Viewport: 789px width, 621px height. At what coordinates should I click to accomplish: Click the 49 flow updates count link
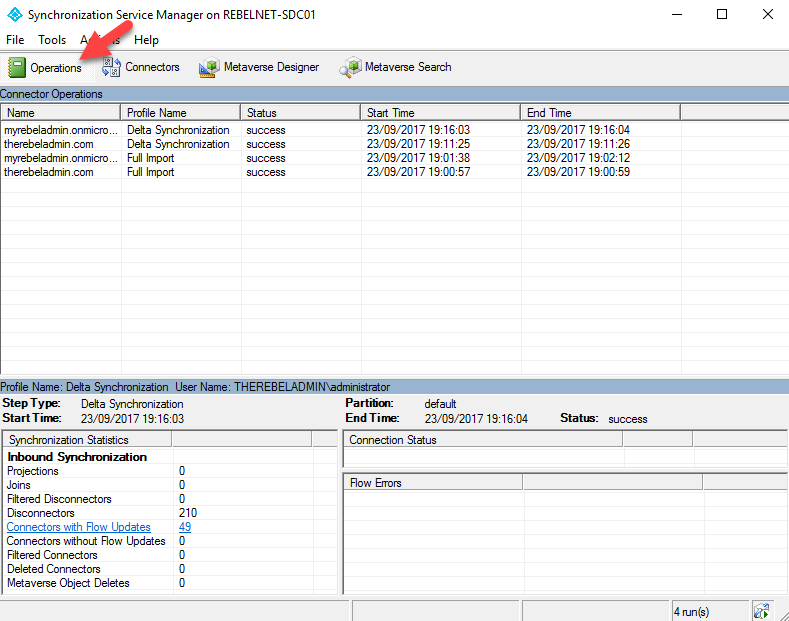point(185,527)
